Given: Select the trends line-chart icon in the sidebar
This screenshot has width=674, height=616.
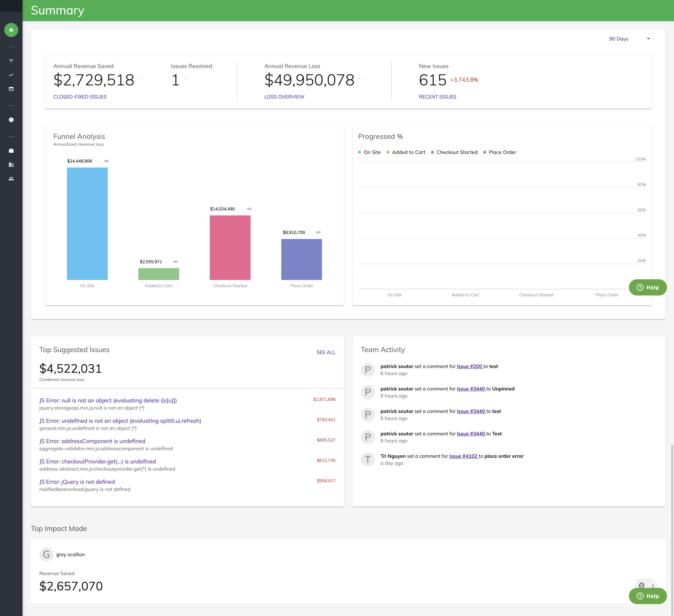Looking at the screenshot, I should click(11, 75).
